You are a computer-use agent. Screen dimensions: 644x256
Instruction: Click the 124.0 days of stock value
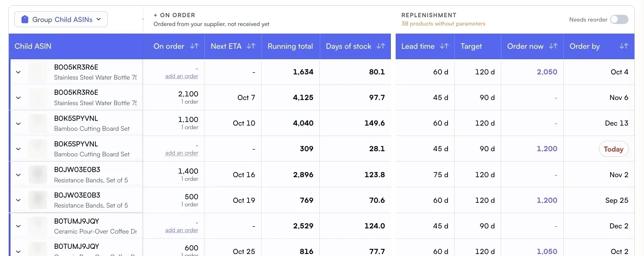(x=375, y=226)
